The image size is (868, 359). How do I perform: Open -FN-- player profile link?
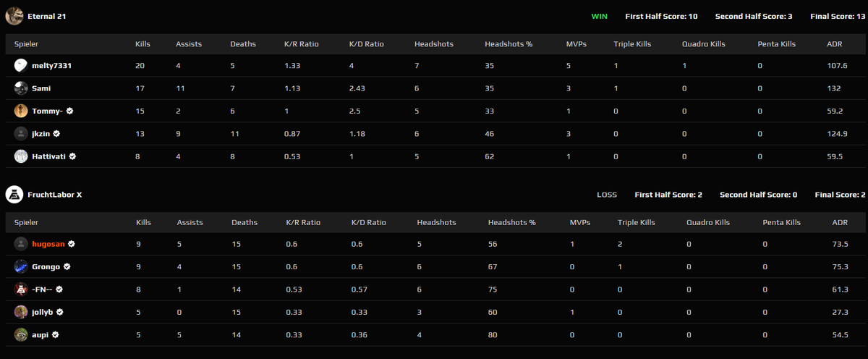(x=43, y=289)
